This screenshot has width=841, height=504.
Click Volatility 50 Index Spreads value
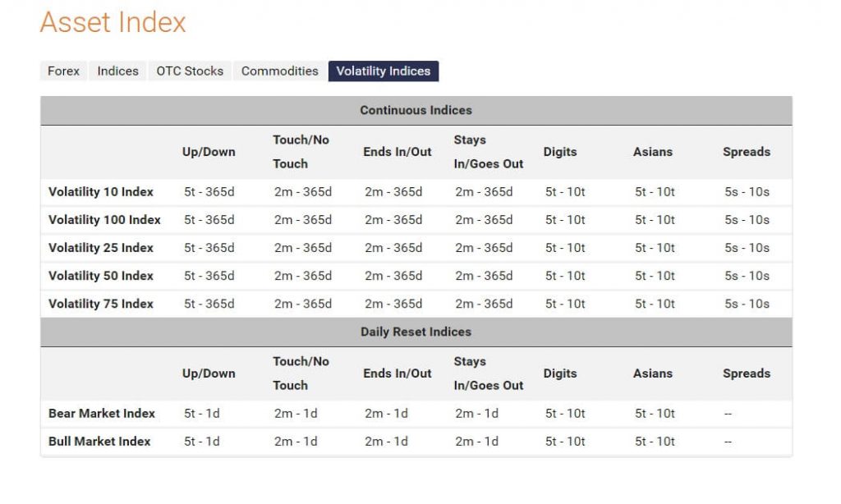pyautogui.click(x=747, y=276)
